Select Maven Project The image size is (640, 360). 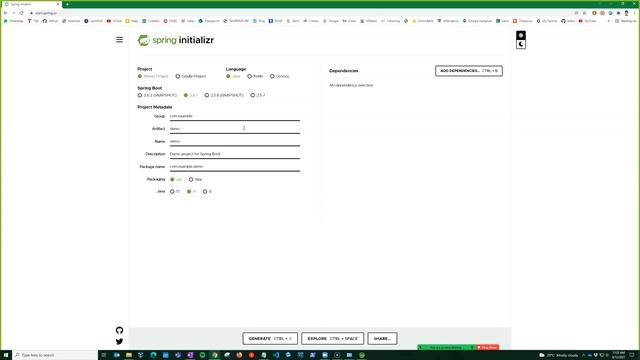[x=153, y=76]
